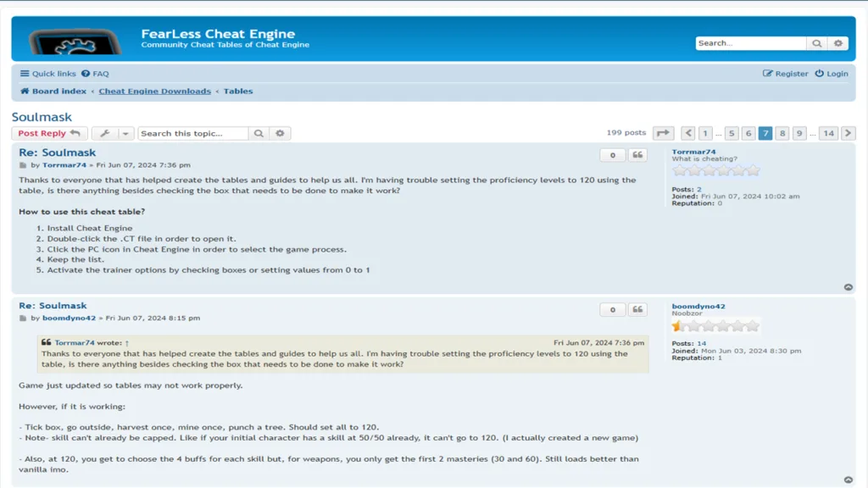Click Torrmar74 name in quoted block
Viewport: 868px width, 488px height.
(x=75, y=342)
